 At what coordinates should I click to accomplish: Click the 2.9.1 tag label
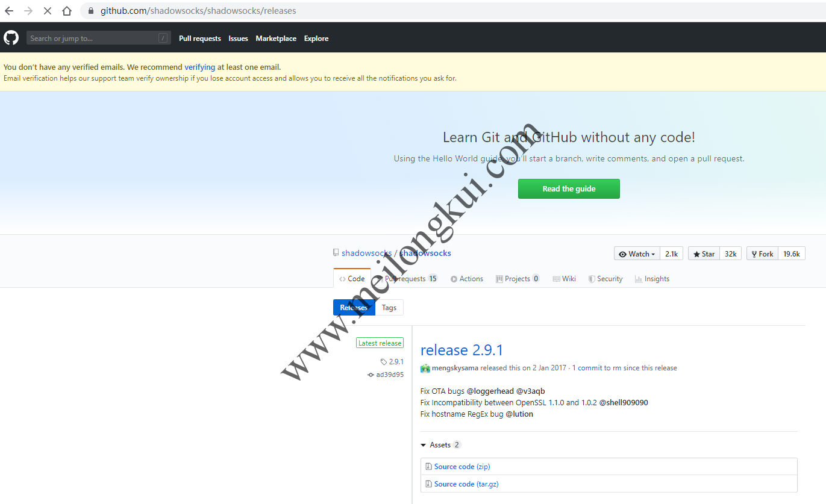pos(395,362)
